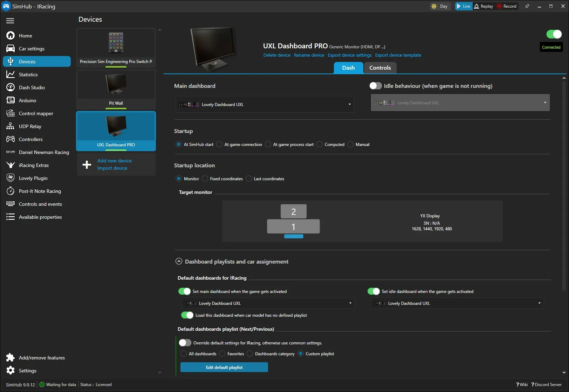
Task: Click the Controls and events keyboard icon
Action: pyautogui.click(x=11, y=204)
